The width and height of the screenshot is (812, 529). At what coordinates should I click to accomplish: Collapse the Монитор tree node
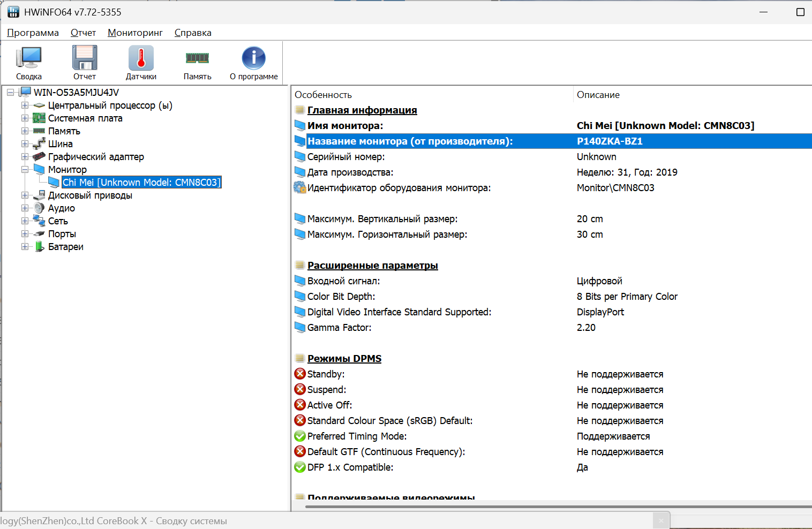pyautogui.click(x=25, y=170)
